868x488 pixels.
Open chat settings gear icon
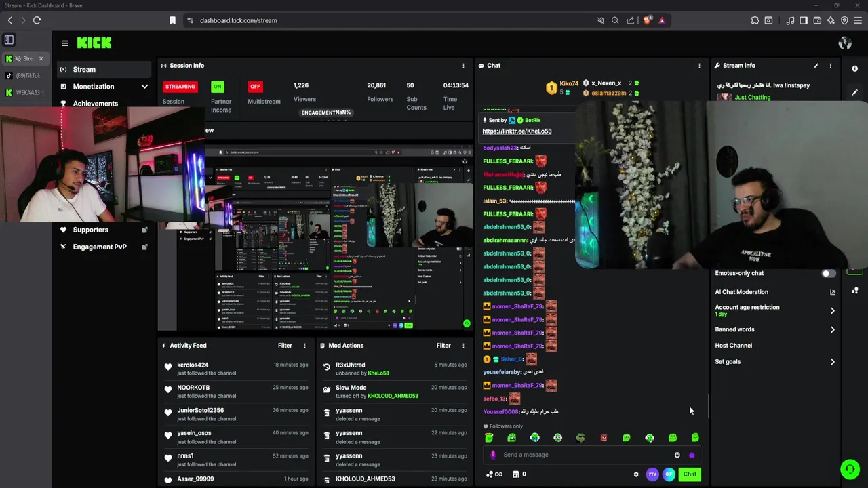(x=636, y=474)
